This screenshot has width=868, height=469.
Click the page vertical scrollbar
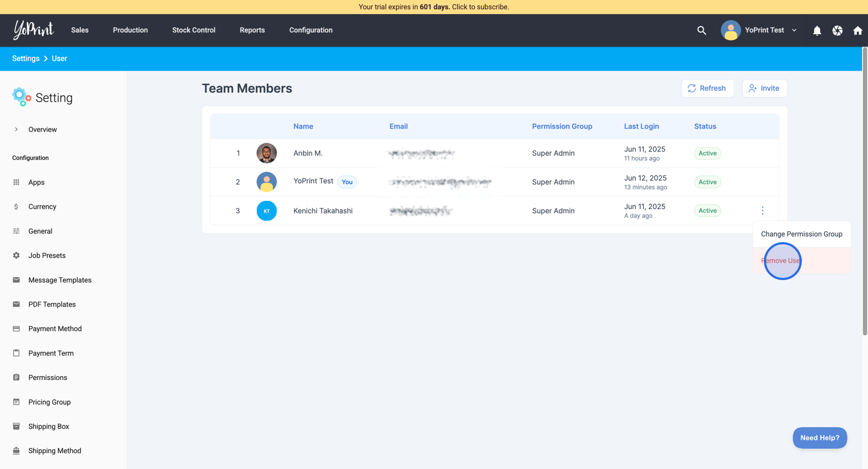click(865, 192)
